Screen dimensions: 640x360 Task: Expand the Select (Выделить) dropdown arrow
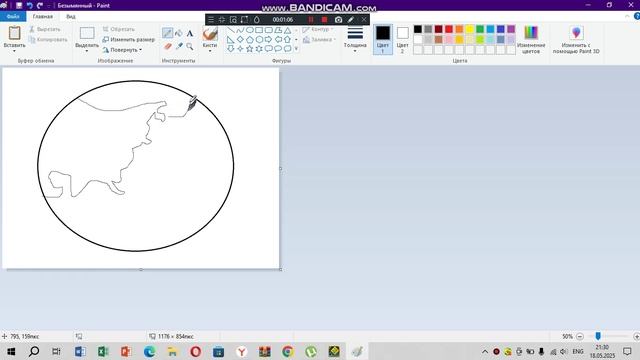pyautogui.click(x=87, y=51)
